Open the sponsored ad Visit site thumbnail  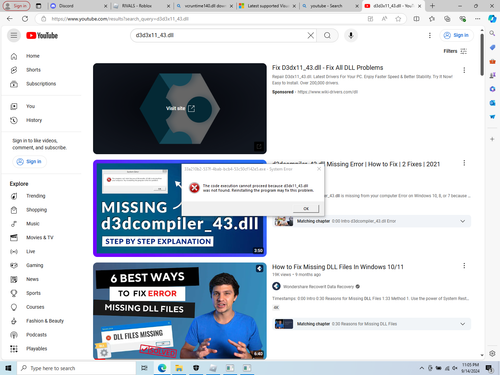point(180,109)
